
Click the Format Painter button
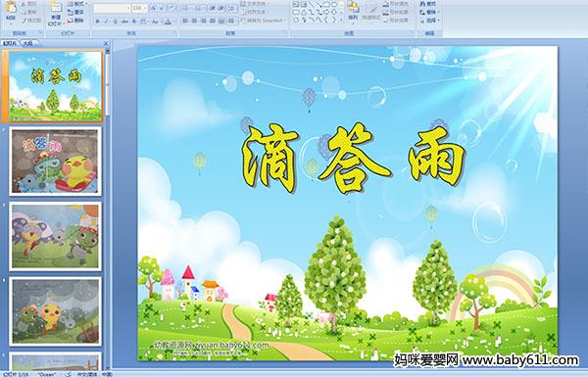click(31, 21)
